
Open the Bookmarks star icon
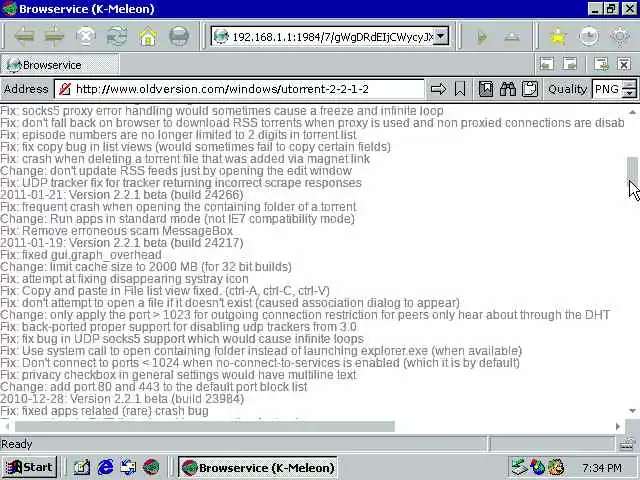(558, 37)
